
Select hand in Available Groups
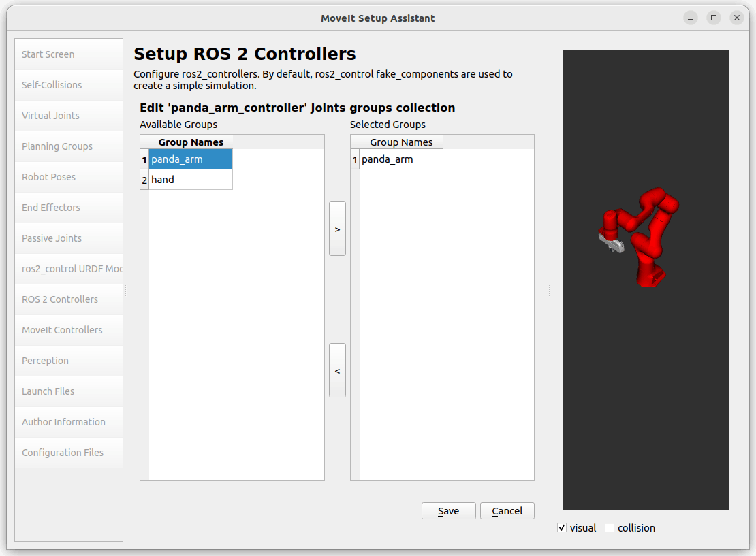click(191, 180)
